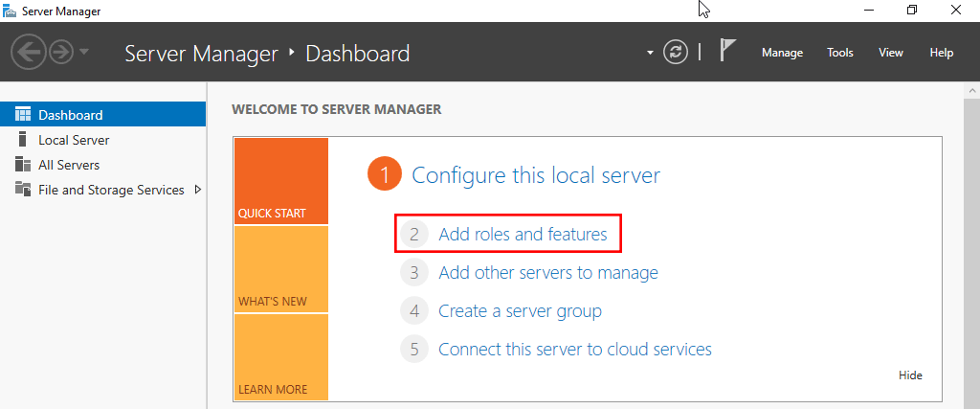Open the Tools menu
The image size is (980, 409).
pyautogui.click(x=840, y=53)
